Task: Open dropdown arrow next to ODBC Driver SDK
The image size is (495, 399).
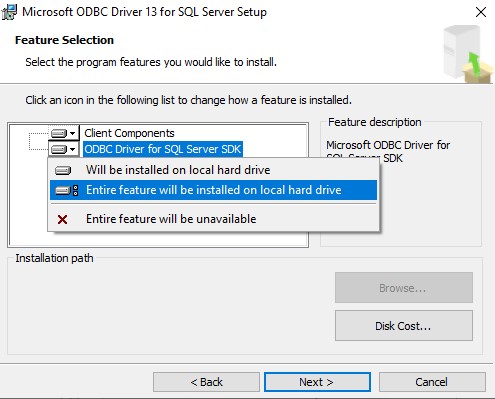Action: (x=73, y=149)
